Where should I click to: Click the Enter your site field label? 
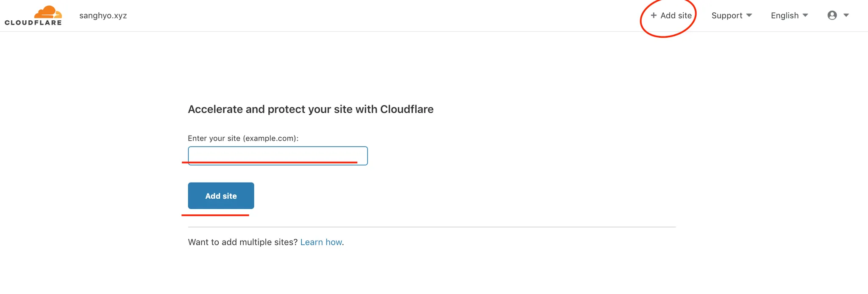pos(243,139)
